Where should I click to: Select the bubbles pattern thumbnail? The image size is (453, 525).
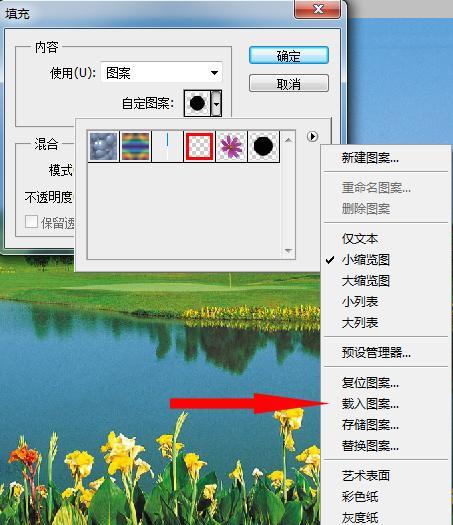(103, 146)
